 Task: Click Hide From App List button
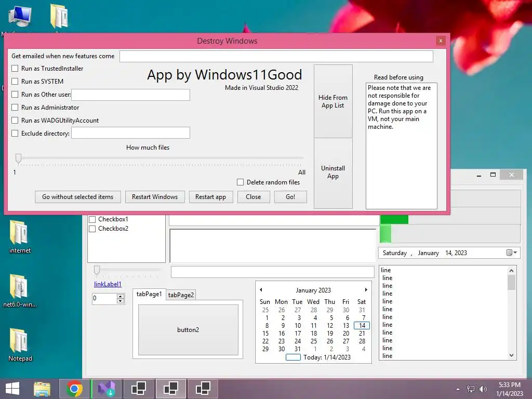pyautogui.click(x=333, y=101)
